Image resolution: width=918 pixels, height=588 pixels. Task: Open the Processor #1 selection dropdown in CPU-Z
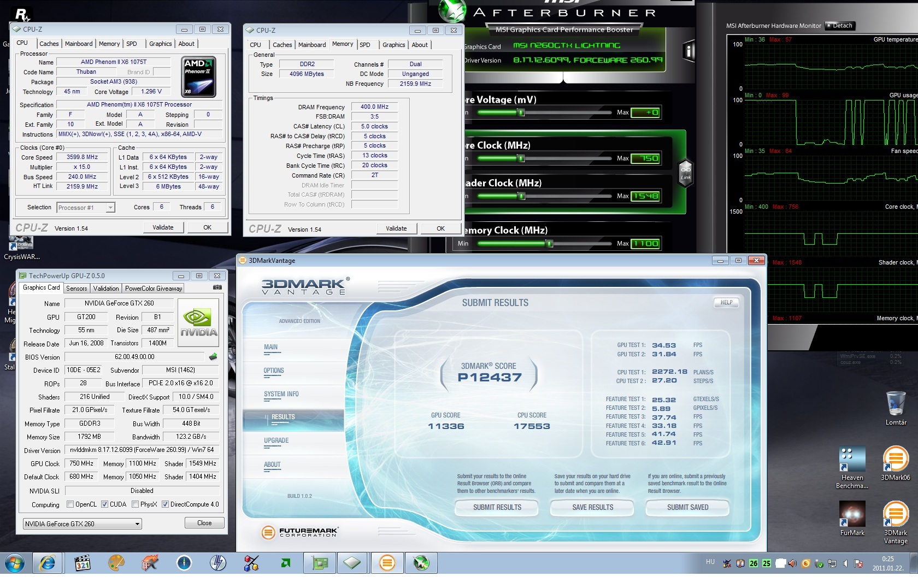pos(86,208)
